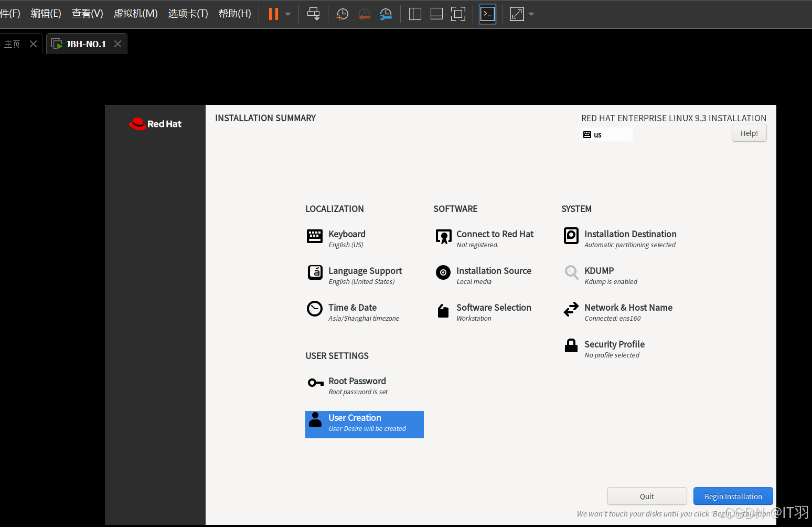The width and height of the screenshot is (812, 527).
Task: Open KDUMP configuration
Action: coord(599,271)
